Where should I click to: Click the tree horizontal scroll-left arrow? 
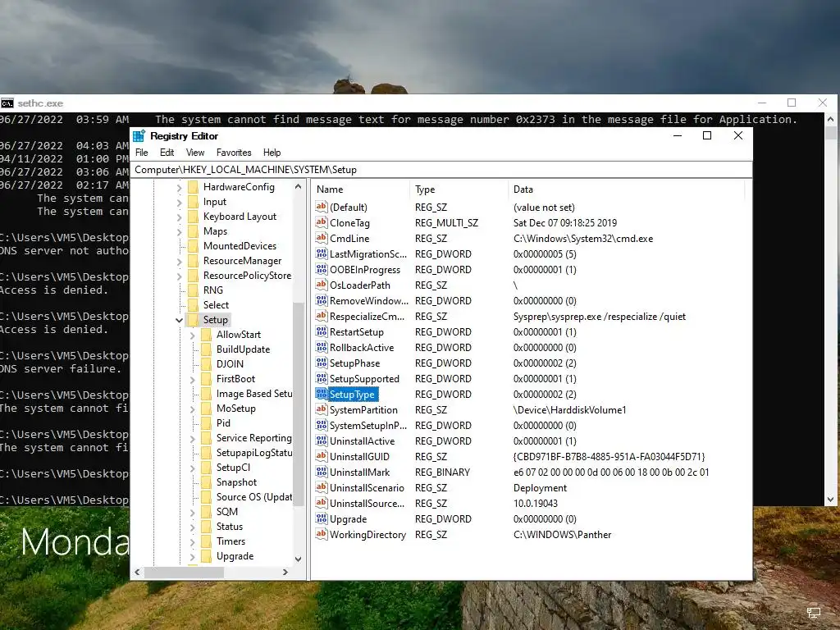click(138, 572)
